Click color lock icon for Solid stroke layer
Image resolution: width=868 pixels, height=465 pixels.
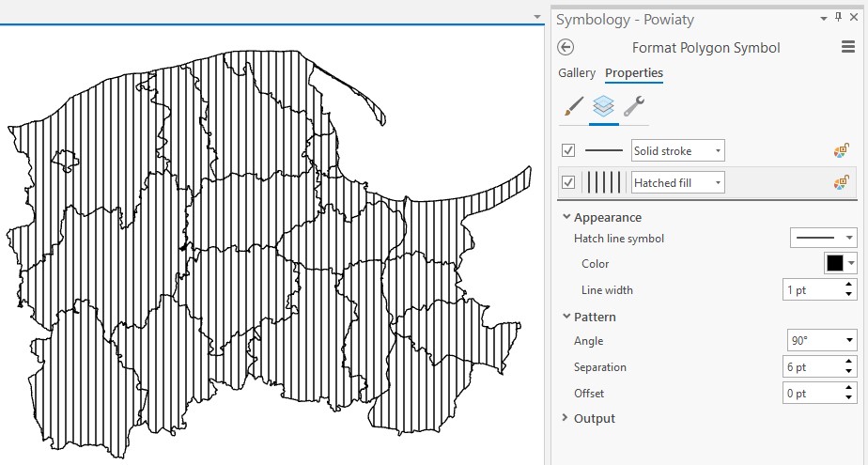click(841, 151)
